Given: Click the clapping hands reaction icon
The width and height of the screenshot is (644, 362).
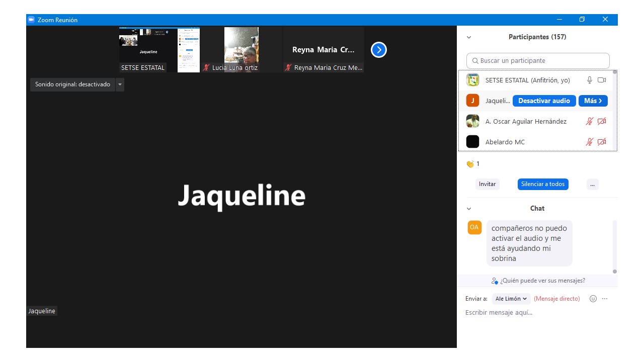Looking at the screenshot, I should [470, 164].
